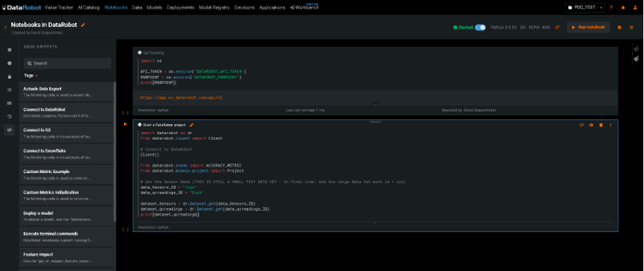The width and height of the screenshot is (644, 271).
Task: Open the Decisions tab
Action: 245,7
